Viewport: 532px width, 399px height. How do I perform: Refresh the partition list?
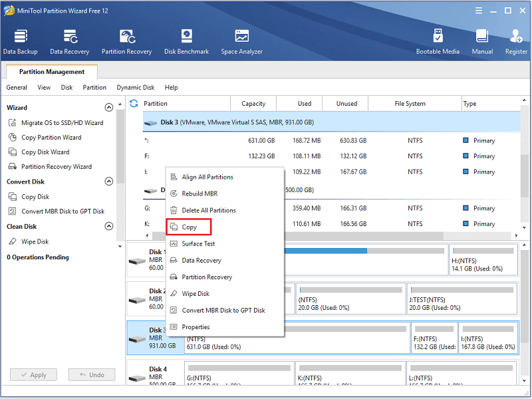(x=134, y=104)
